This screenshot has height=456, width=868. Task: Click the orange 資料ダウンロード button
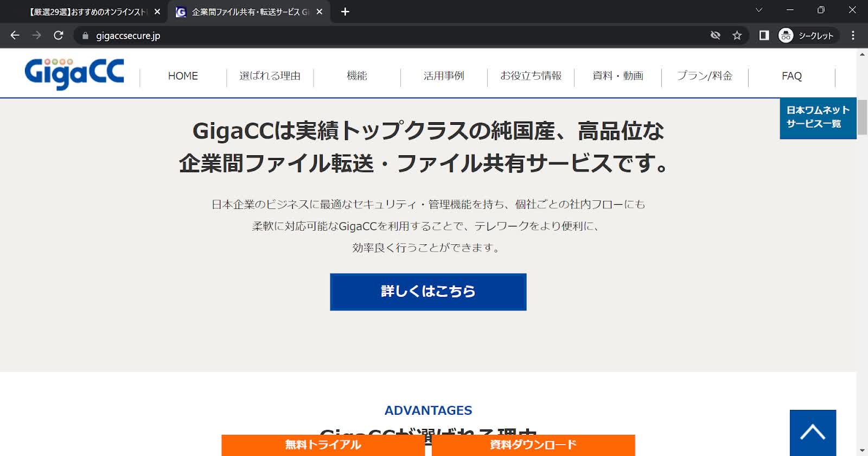pyautogui.click(x=533, y=445)
